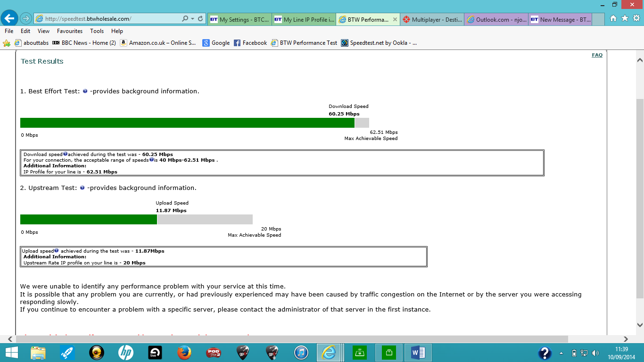Expand the address bar search dropdown arrow
Image resolution: width=644 pixels, height=362 pixels.
193,19
